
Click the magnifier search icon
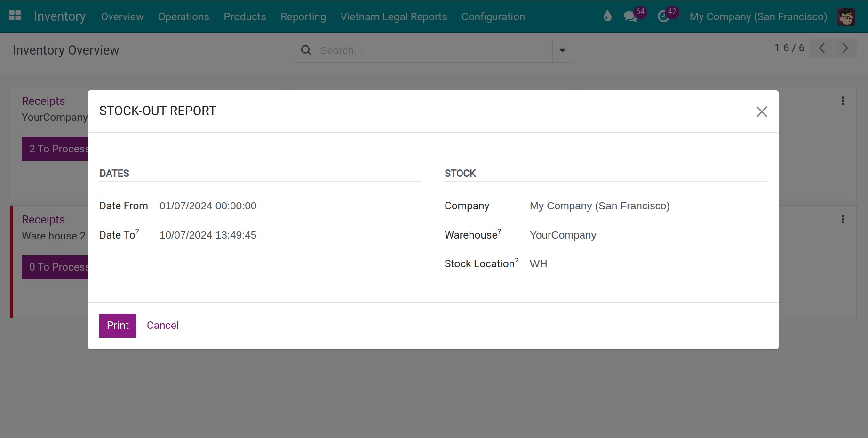306,50
